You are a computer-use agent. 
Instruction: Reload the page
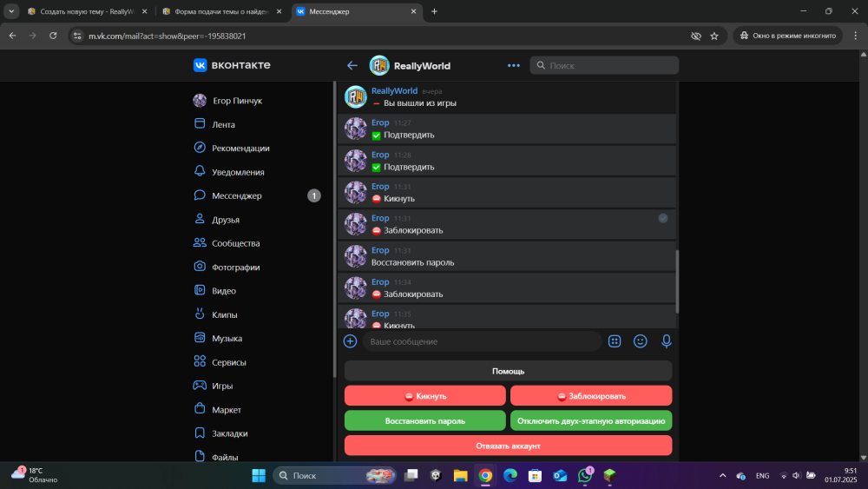pyautogui.click(x=53, y=36)
